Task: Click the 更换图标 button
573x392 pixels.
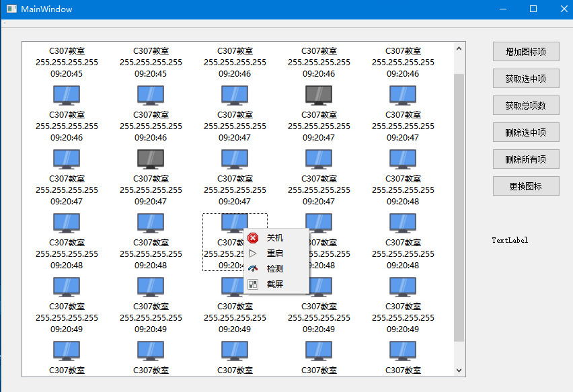Action: click(x=526, y=186)
